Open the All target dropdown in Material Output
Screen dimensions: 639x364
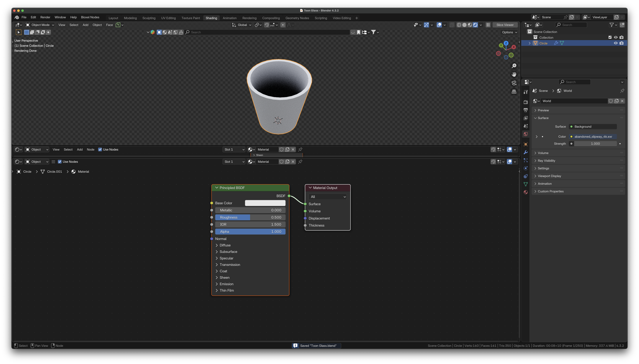(328, 197)
